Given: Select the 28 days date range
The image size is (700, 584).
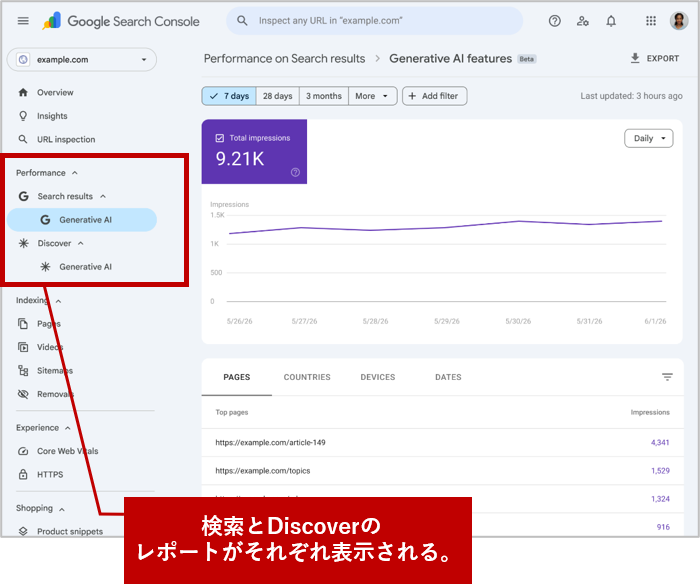Looking at the screenshot, I should [277, 96].
